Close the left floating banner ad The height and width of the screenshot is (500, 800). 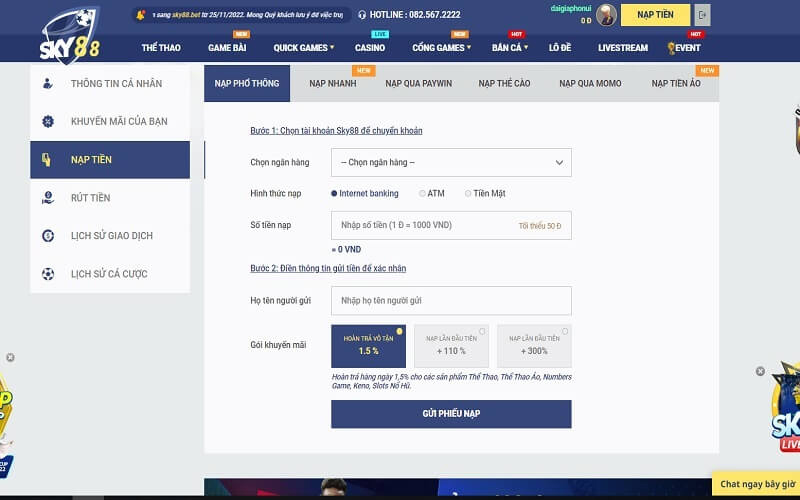pyautogui.click(x=10, y=357)
